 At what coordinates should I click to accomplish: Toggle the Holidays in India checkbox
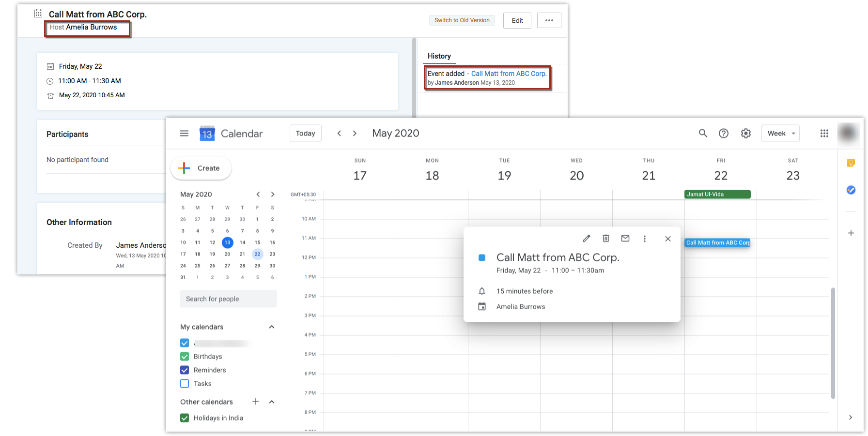tap(185, 418)
